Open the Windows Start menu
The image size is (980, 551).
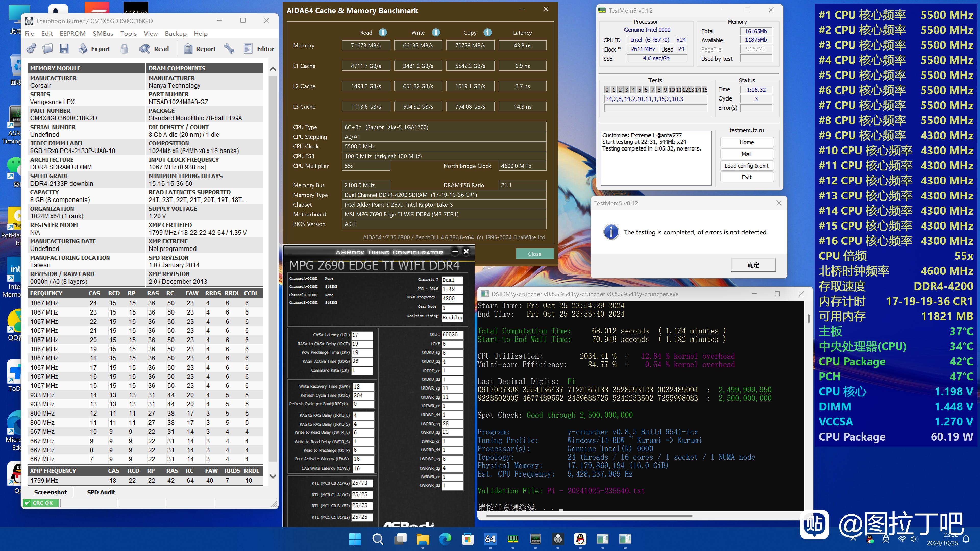(355, 539)
